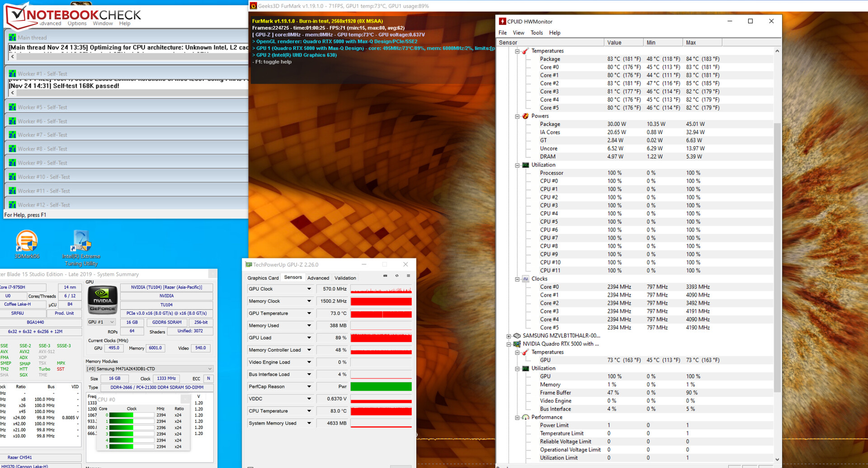Click the CPUID HWMonitor title bar icon
This screenshot has height=468, width=868.
502,21
